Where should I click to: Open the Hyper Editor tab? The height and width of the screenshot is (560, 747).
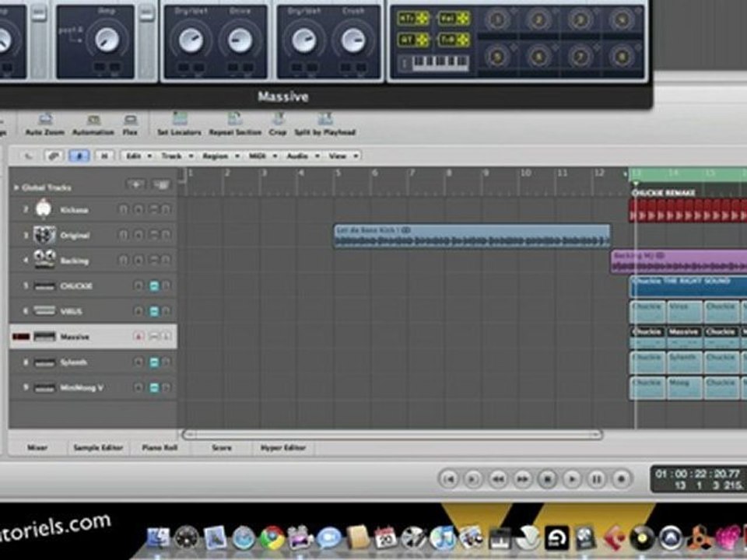[283, 448]
